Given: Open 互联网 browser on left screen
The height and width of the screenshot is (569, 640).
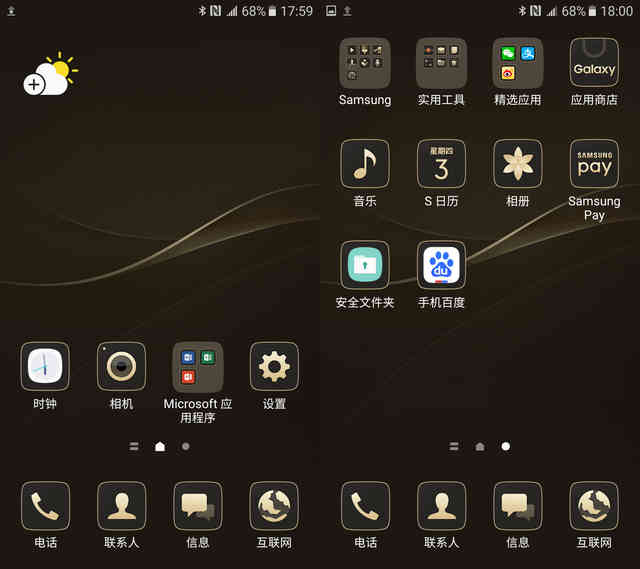Looking at the screenshot, I should pos(274,506).
